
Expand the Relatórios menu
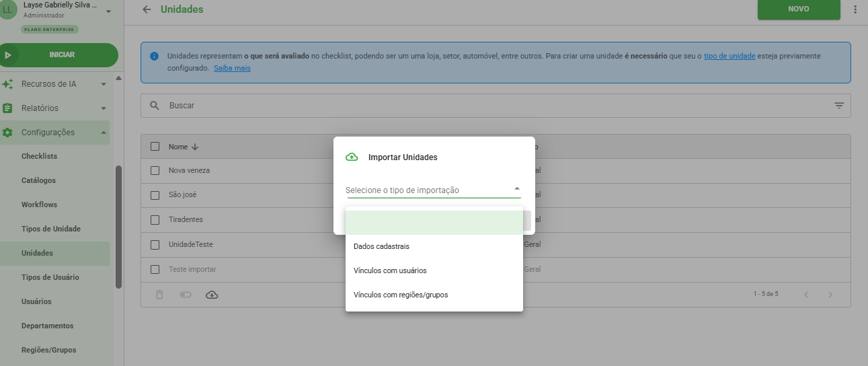104,108
